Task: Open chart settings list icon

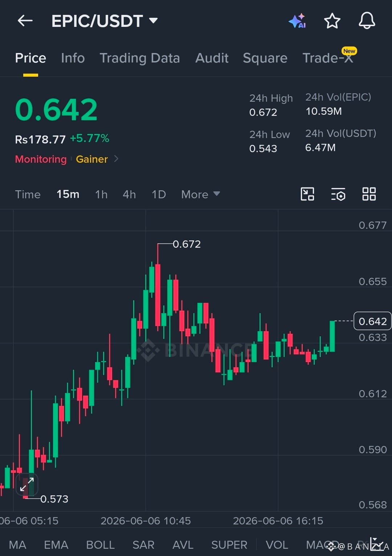Action: click(338, 194)
